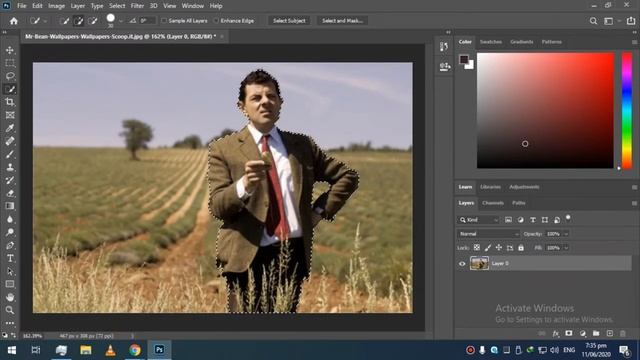Switch to the Adjustments tab
The width and height of the screenshot is (640, 360).
point(524,187)
